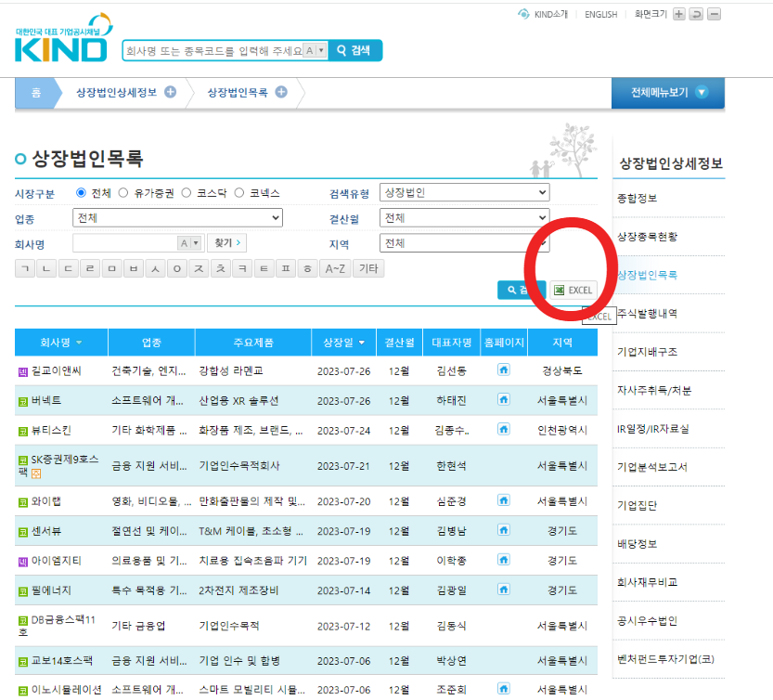Focus the top company search field

pos(213,50)
